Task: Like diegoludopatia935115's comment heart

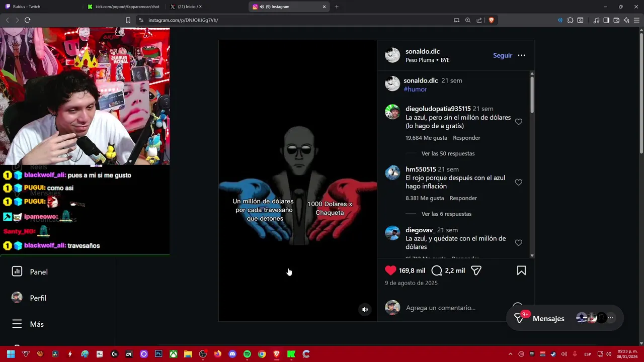Action: click(x=518, y=122)
